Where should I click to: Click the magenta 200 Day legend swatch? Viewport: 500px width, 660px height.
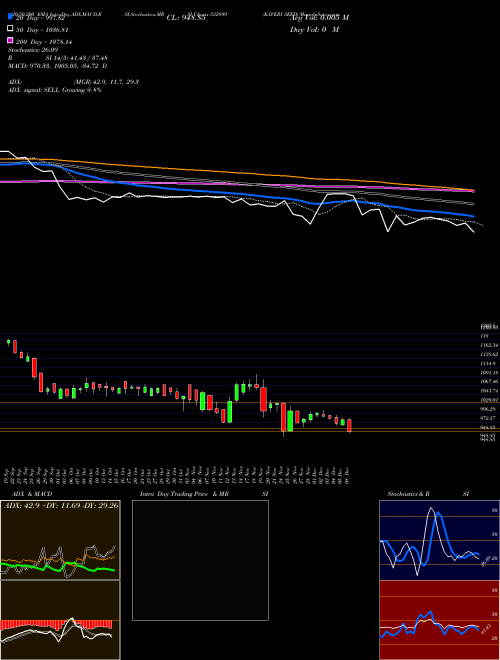(10, 40)
